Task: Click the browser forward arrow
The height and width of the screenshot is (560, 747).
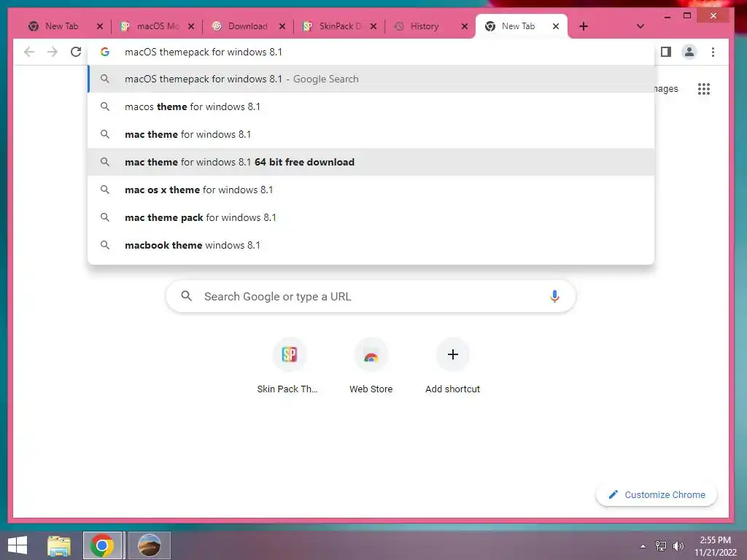Action: pos(53,52)
